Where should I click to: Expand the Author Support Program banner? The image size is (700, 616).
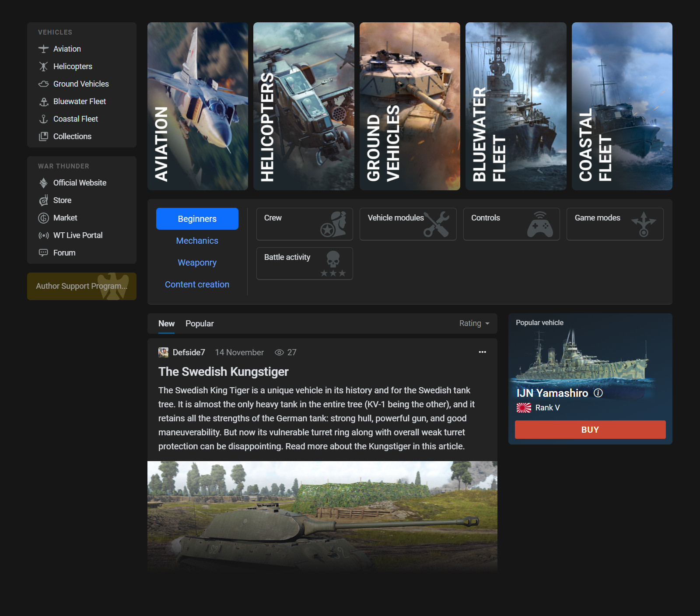81,286
